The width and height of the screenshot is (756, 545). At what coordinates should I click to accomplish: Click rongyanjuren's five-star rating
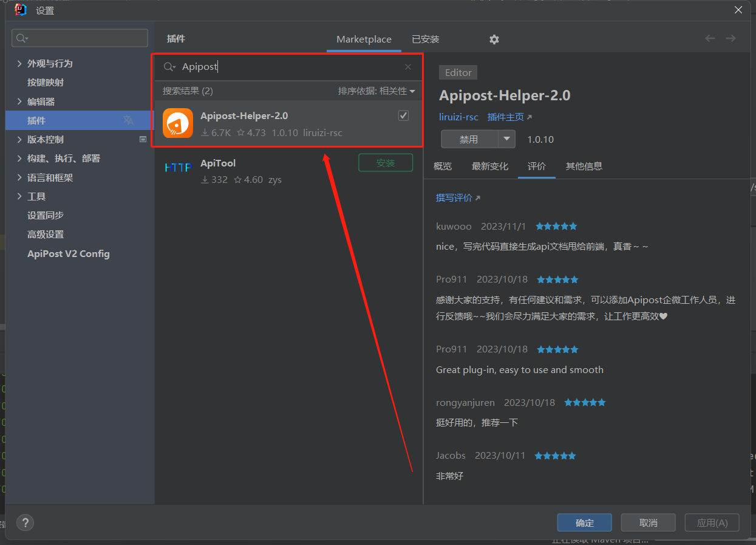(x=585, y=402)
